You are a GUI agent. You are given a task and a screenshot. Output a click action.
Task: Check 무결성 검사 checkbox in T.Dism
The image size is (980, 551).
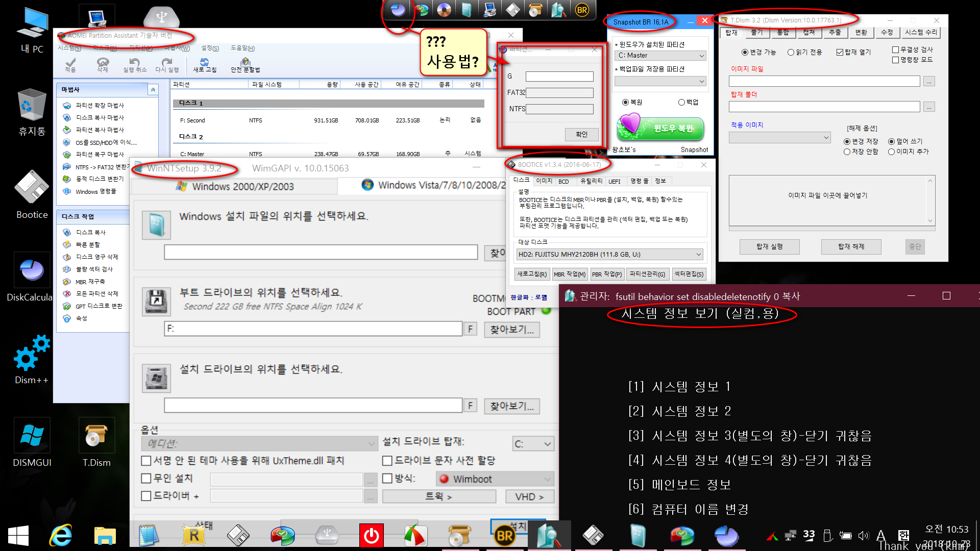pos(895,49)
